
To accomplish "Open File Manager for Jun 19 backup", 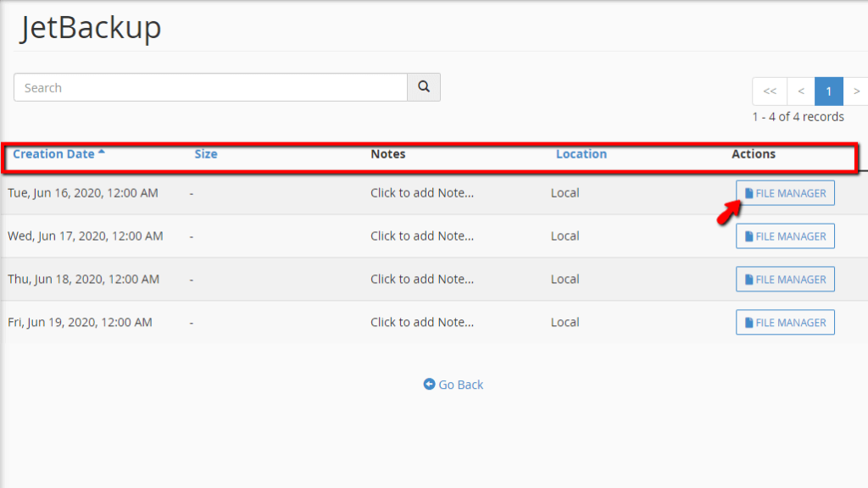I will (x=785, y=323).
